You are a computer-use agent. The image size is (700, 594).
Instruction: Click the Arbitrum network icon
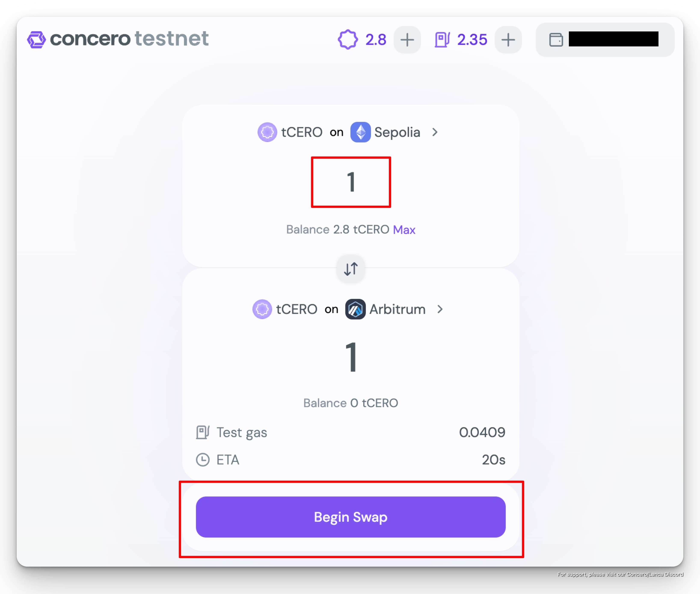[x=355, y=309]
